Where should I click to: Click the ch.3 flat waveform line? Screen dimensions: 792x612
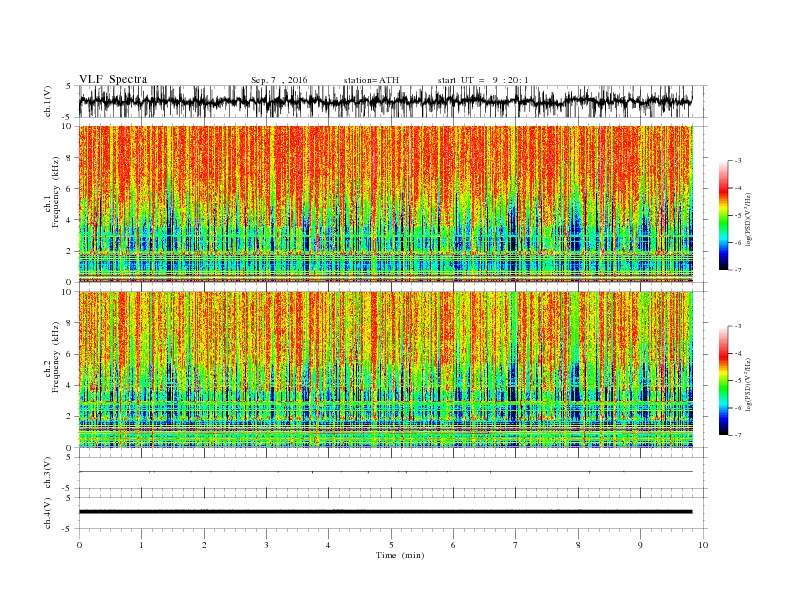(x=386, y=472)
